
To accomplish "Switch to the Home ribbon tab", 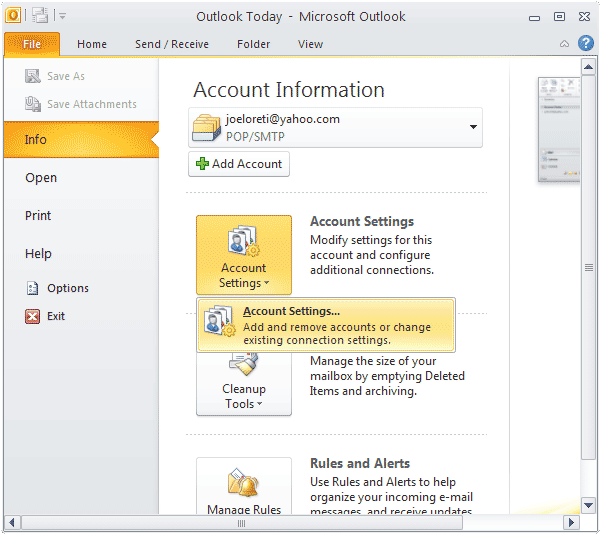I will click(x=92, y=44).
